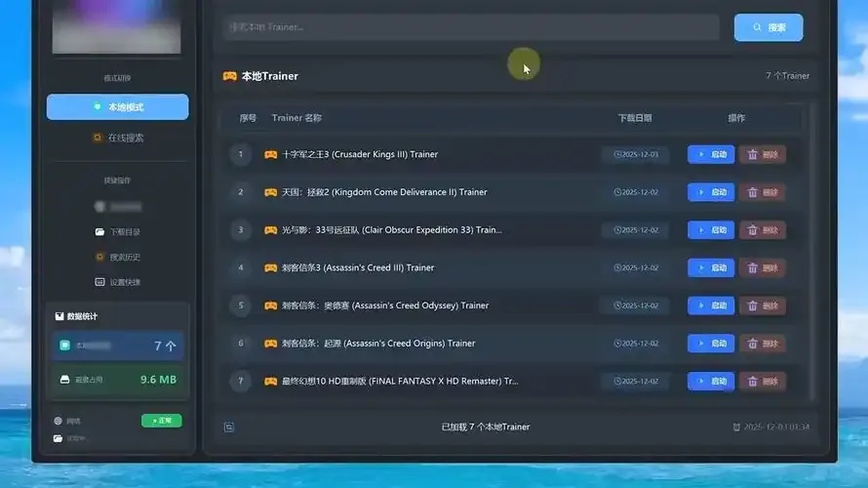The width and height of the screenshot is (868, 488).
Task: Click the clock icon in bottom-right timestamp
Action: pos(736,427)
